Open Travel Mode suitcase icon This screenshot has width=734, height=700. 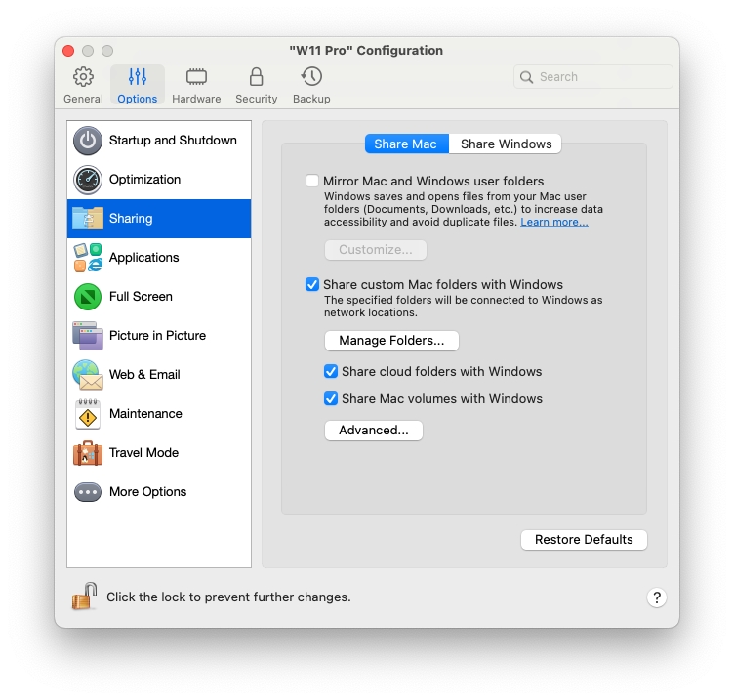pos(88,453)
